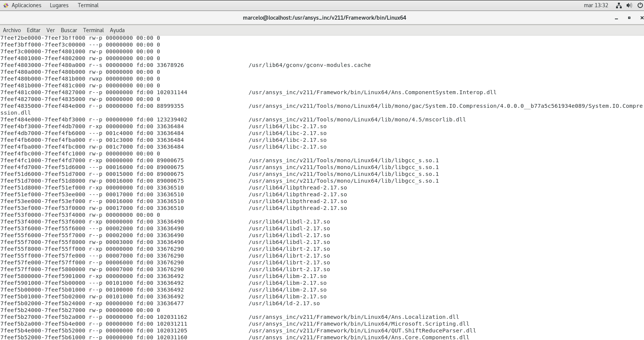This screenshot has width=644, height=340.
Task: Click the window title marcelo@localhost
Action: point(324,18)
